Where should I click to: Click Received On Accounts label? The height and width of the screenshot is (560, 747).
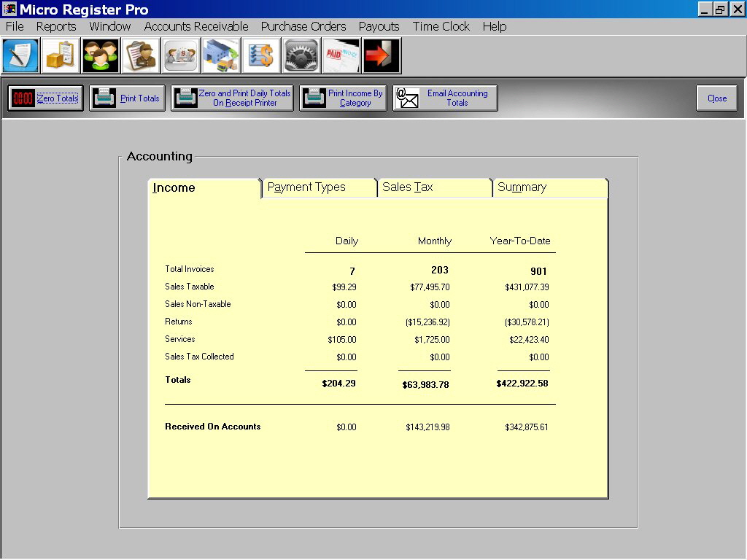[x=212, y=427]
